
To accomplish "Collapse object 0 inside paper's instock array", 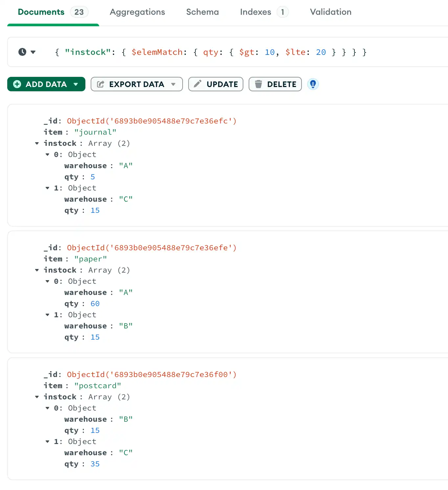I will pos(47,281).
